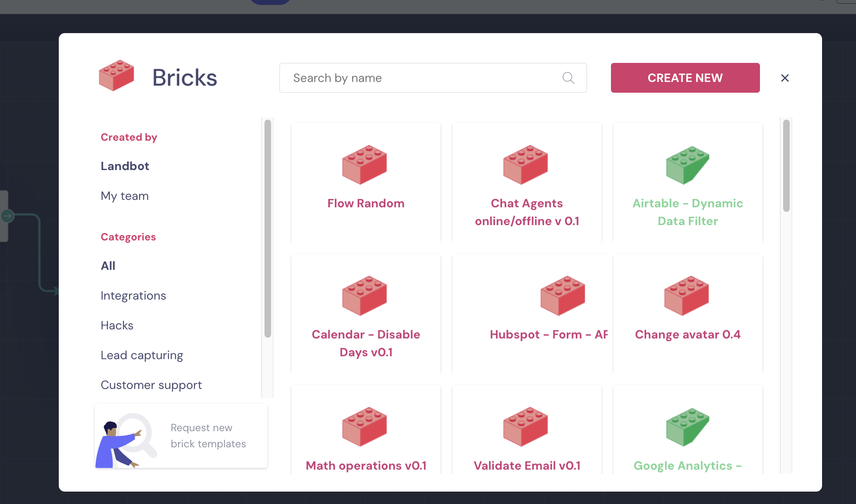This screenshot has height=504, width=856.
Task: Click the Change avatar 0.4 brick icon
Action: (x=687, y=295)
